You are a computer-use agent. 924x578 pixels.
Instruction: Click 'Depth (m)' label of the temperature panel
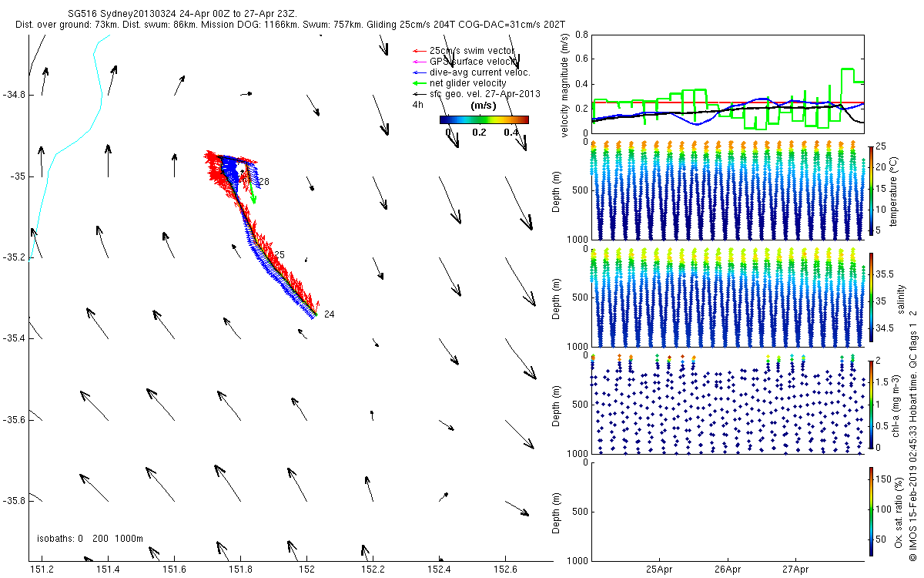(x=557, y=191)
